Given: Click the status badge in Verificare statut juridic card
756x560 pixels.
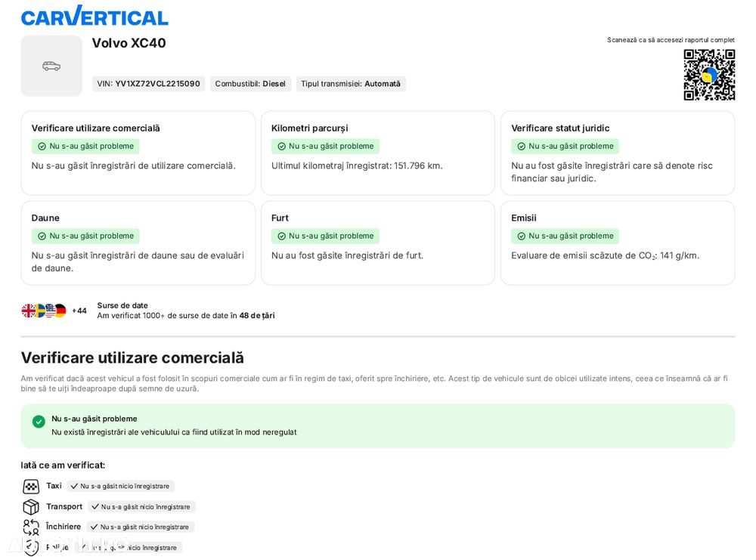Looking at the screenshot, I should coord(565,146).
